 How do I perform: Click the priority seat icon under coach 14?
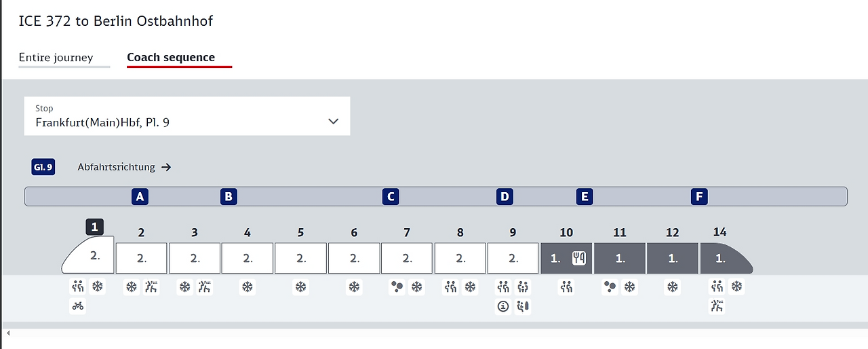coord(717,306)
